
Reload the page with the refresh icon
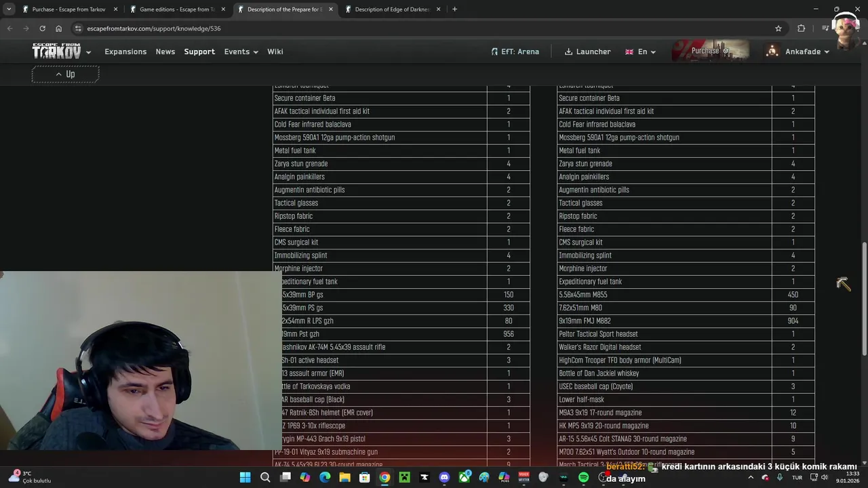42,28
